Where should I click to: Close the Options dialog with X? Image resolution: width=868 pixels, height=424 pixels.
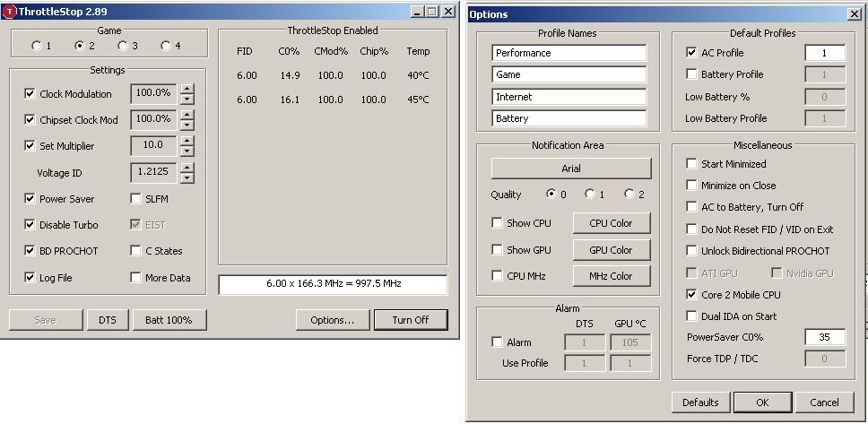pyautogui.click(x=855, y=13)
